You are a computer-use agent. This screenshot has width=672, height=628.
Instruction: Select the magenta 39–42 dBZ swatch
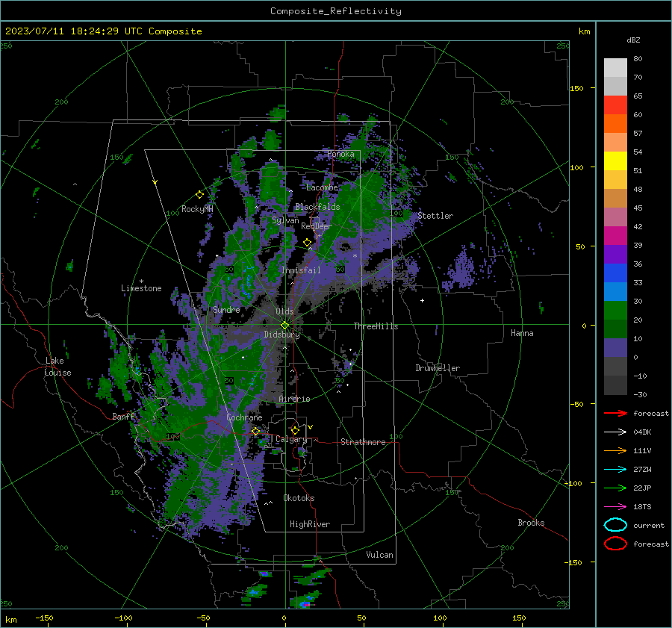(x=615, y=236)
